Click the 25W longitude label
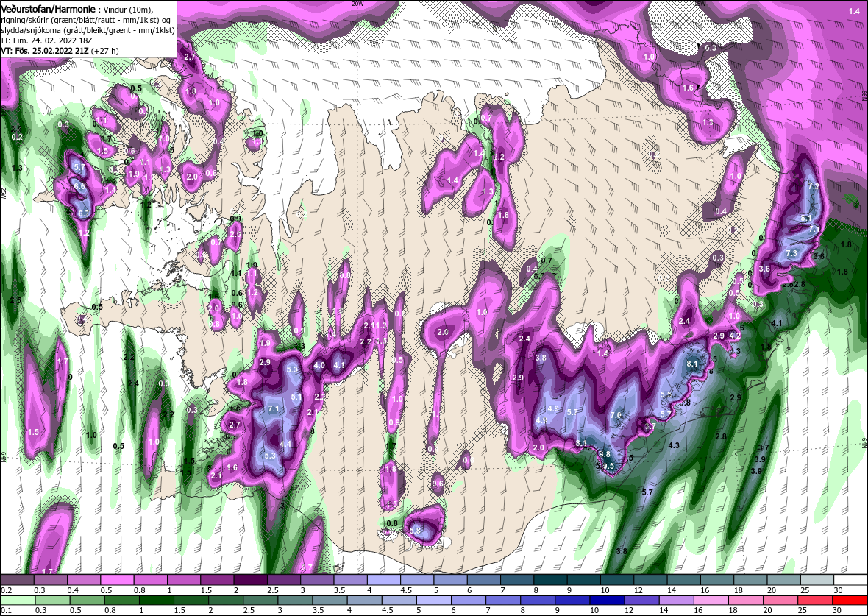The image size is (868, 616). (x=4, y=194)
